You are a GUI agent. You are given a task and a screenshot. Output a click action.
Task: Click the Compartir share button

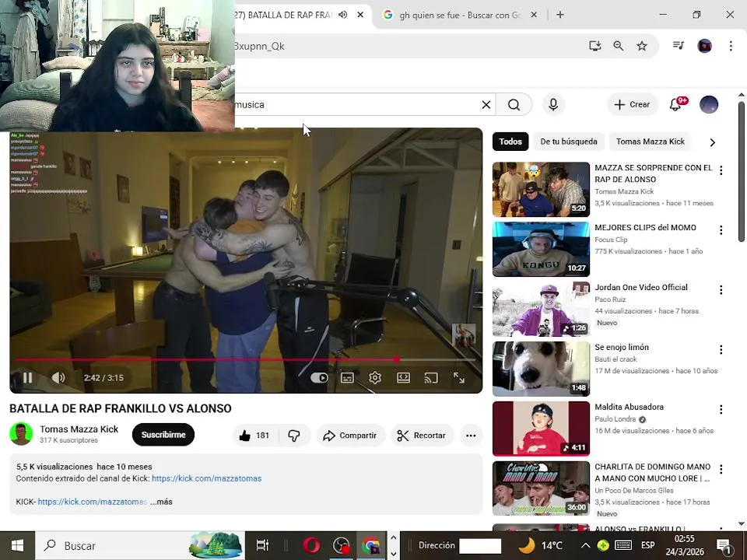pyautogui.click(x=349, y=436)
